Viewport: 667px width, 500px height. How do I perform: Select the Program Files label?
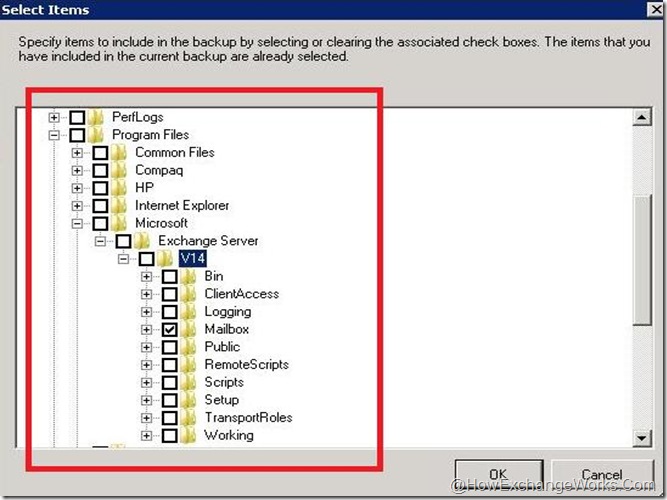(151, 135)
